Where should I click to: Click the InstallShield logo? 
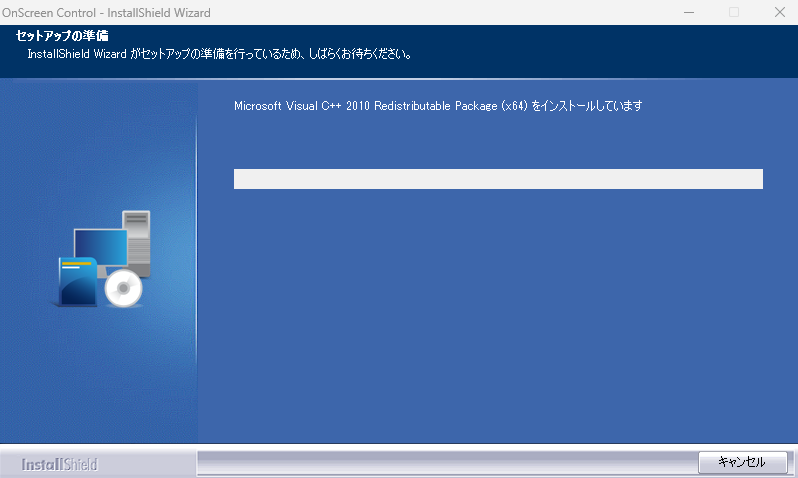point(60,464)
